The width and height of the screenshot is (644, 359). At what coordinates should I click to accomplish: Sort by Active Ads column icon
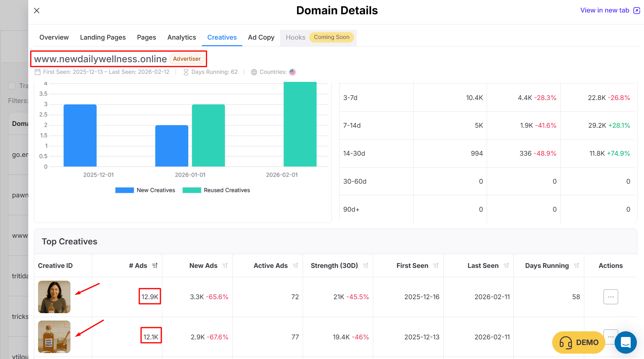tap(295, 266)
